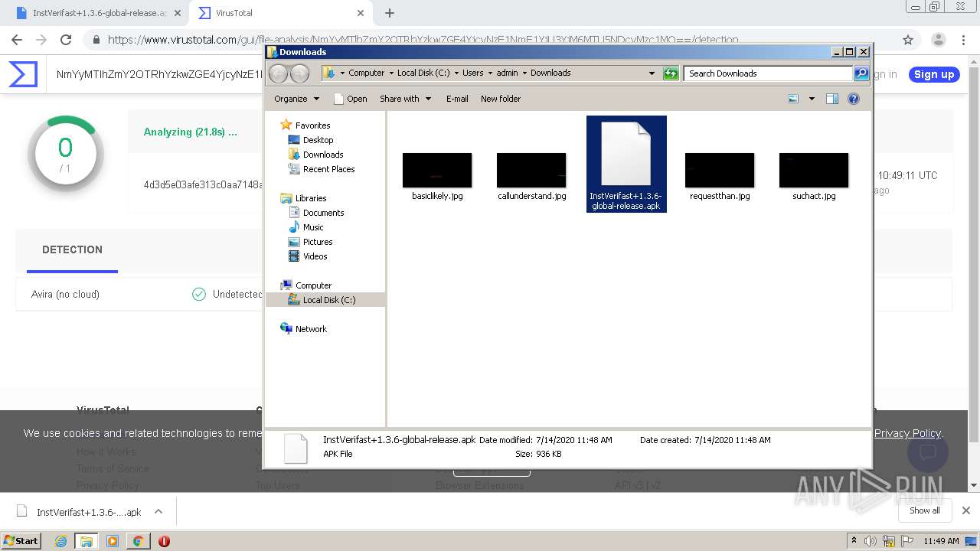The width and height of the screenshot is (980, 551).
Task: Open explorer help icon
Action: pyautogui.click(x=854, y=99)
